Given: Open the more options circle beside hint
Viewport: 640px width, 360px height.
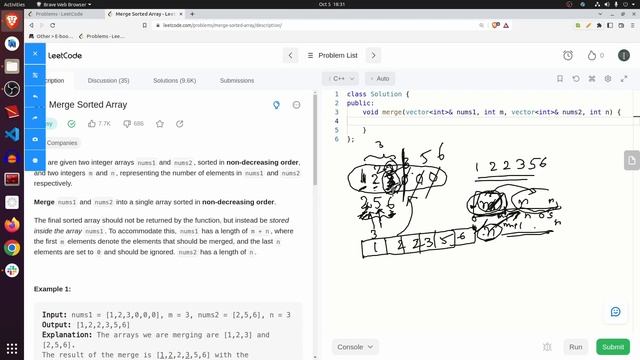Looking at the screenshot, I should pyautogui.click(x=296, y=105).
